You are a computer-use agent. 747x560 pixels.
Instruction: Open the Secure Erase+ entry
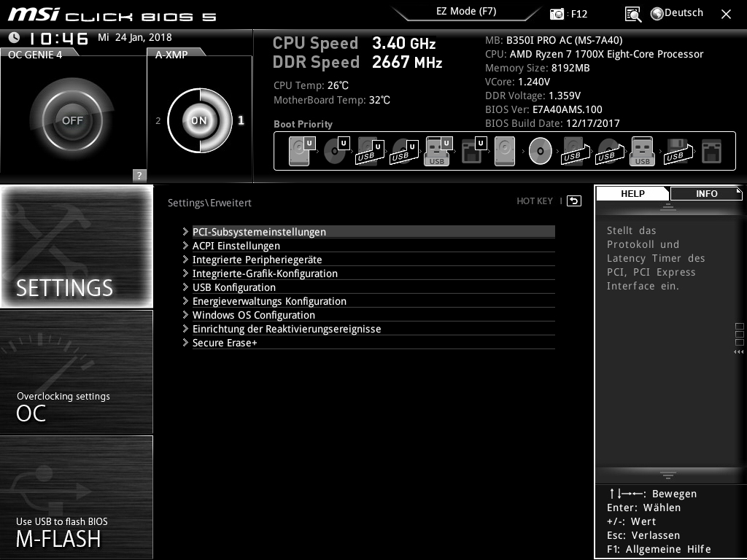coord(368,343)
